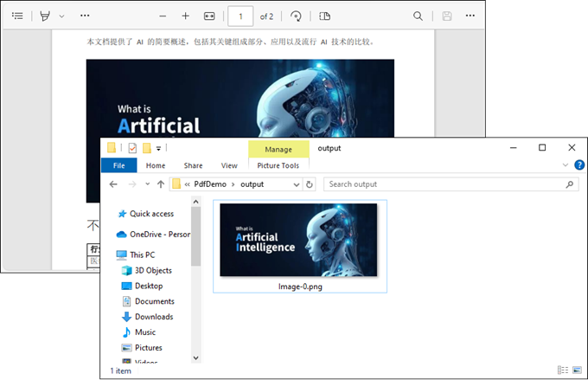Zoom out the PDF with minus button
The image size is (588, 380).
click(x=163, y=16)
